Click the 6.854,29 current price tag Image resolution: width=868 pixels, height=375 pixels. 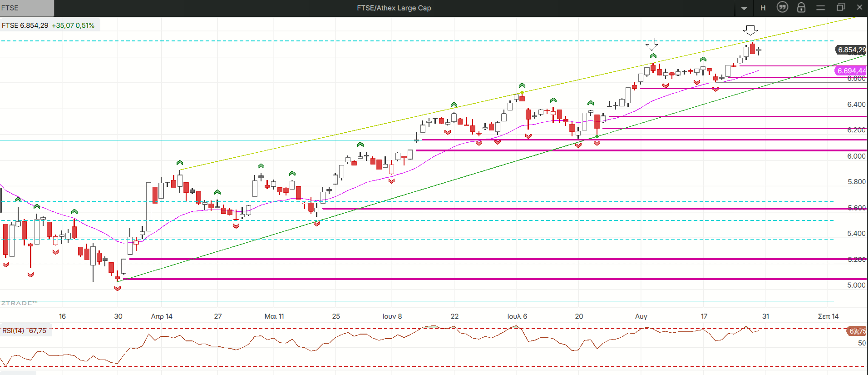coord(851,50)
